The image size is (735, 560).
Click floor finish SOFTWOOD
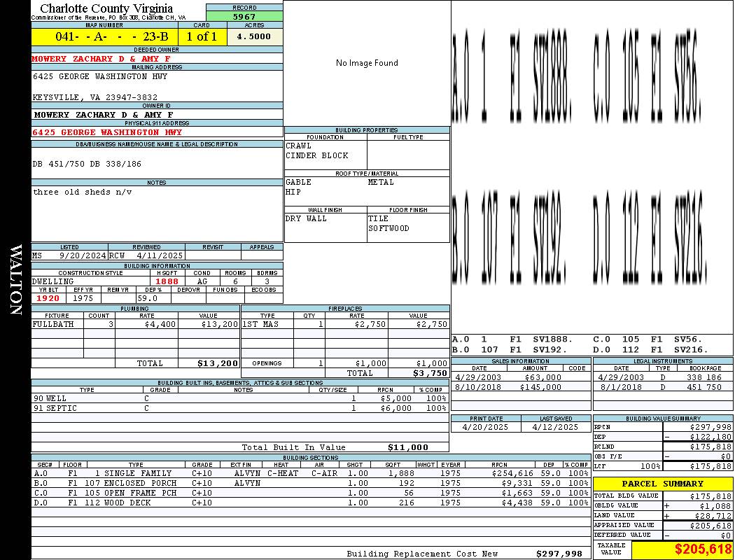click(x=388, y=228)
